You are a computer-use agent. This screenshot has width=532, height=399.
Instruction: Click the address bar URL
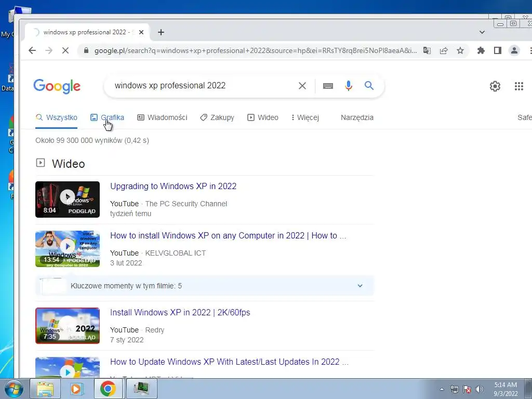(256, 50)
